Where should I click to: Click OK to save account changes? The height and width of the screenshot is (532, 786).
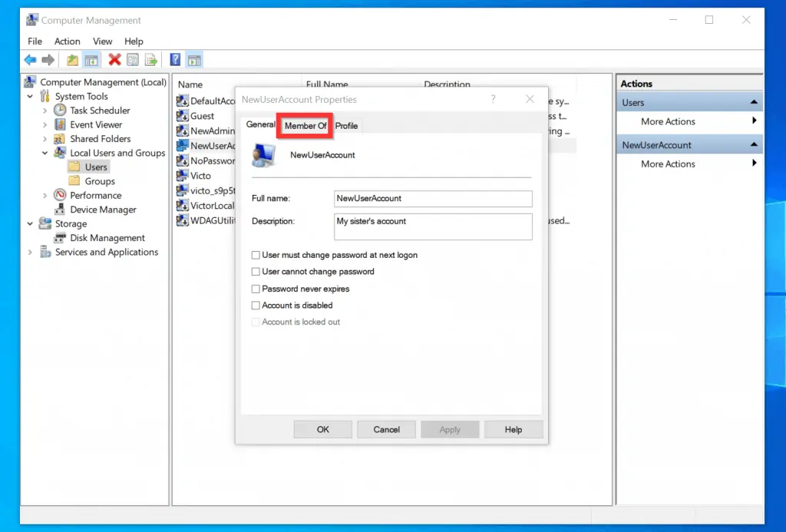[x=322, y=429]
